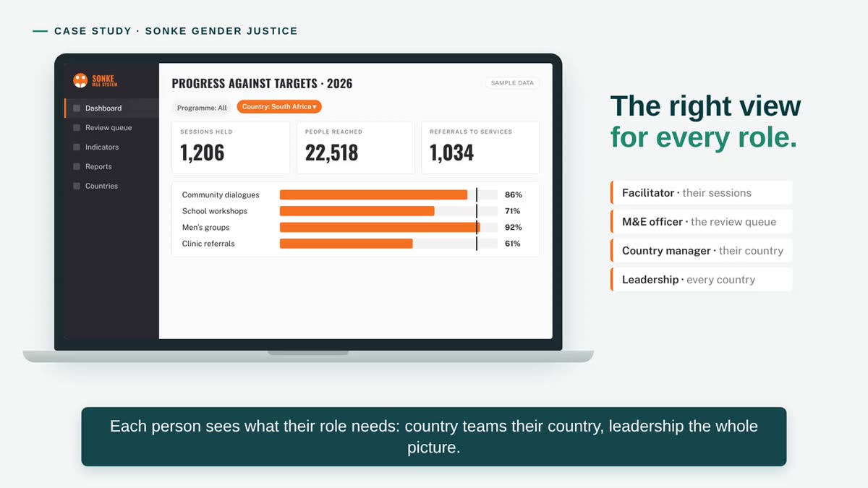
Task: Select the Country manager role card
Action: (x=702, y=251)
